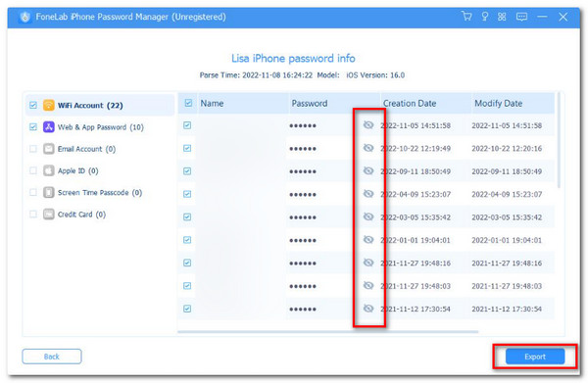The image size is (588, 383).
Task: Close the FoneLab window
Action: [x=563, y=17]
